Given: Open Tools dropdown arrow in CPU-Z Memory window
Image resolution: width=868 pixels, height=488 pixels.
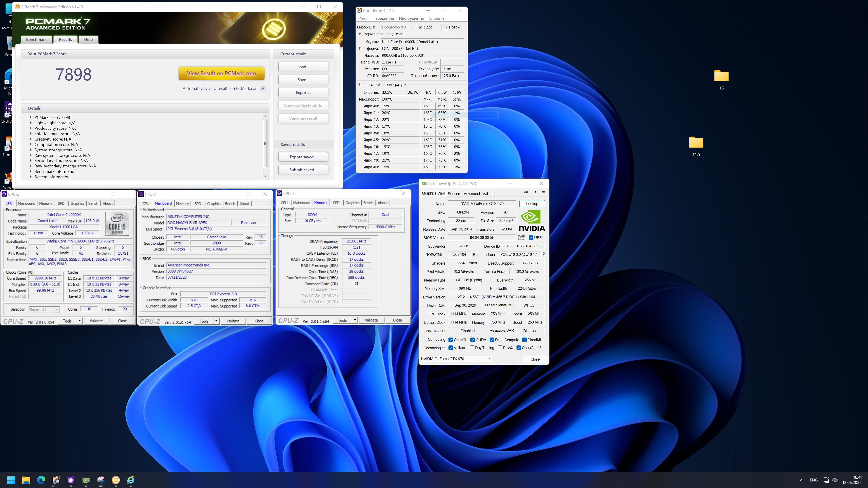Looking at the screenshot, I should pos(355,320).
